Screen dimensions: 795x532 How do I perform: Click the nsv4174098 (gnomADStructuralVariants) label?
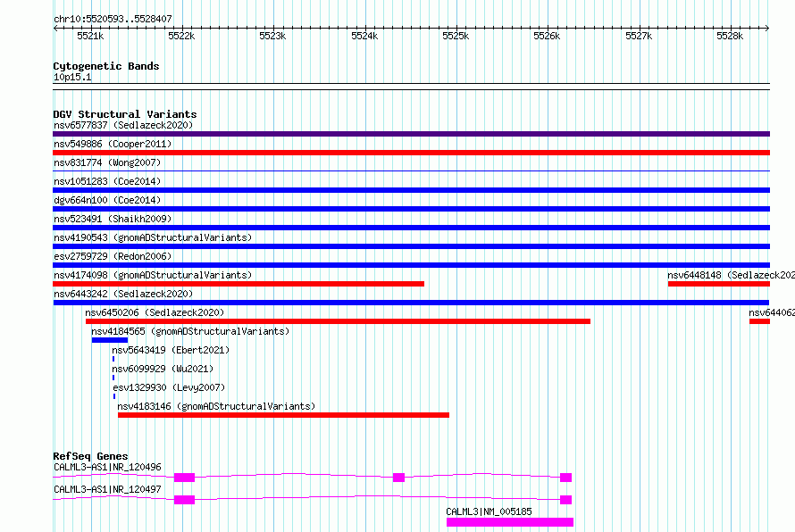click(153, 275)
